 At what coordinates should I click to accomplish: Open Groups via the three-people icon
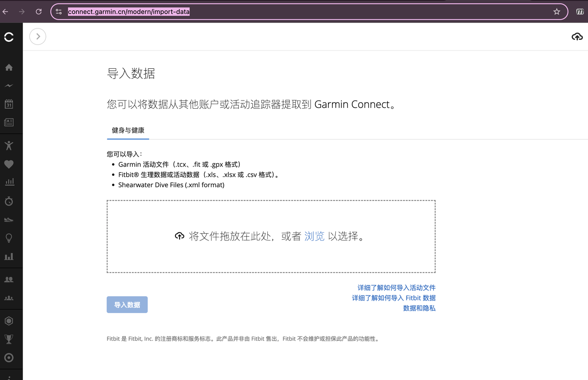click(9, 298)
